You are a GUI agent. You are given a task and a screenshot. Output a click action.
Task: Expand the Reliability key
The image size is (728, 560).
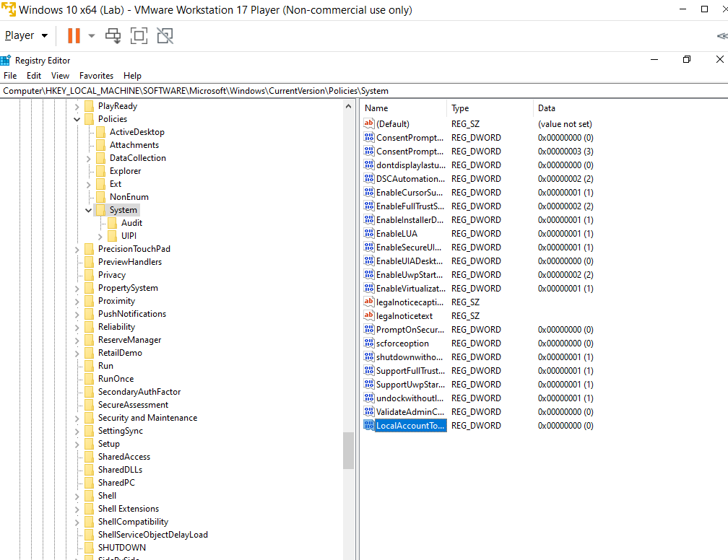pyautogui.click(x=77, y=327)
